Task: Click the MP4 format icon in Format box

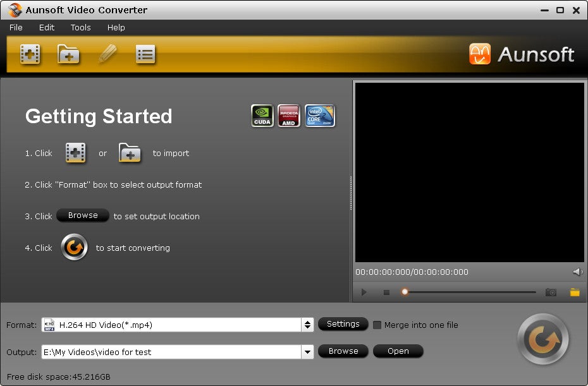Action: (x=49, y=325)
